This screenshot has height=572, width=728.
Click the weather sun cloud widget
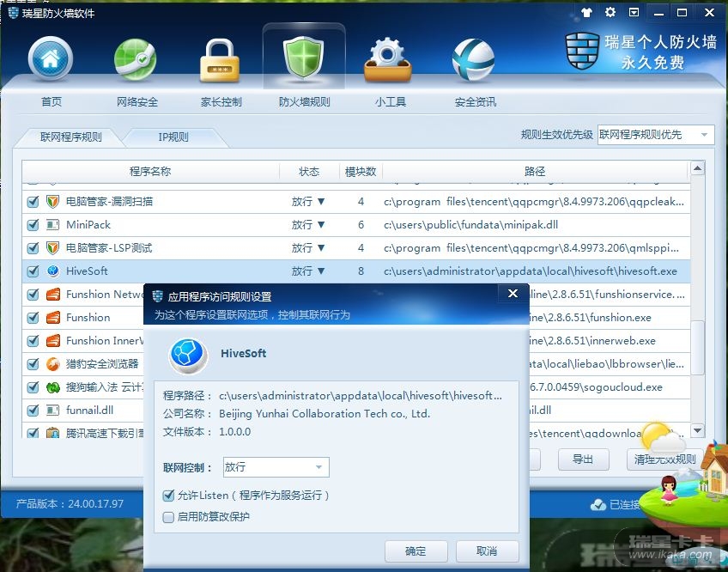point(663,437)
